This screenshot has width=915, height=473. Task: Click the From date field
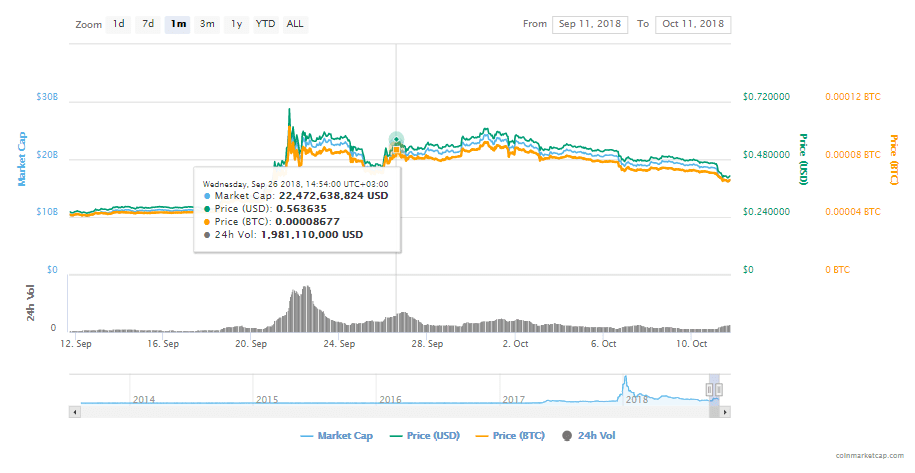click(589, 24)
